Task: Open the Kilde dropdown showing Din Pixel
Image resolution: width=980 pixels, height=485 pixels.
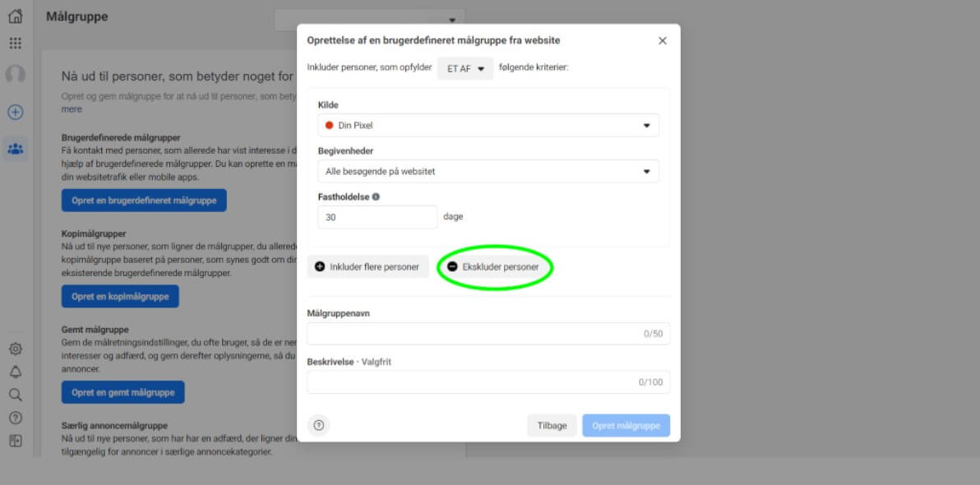Action: click(x=488, y=125)
